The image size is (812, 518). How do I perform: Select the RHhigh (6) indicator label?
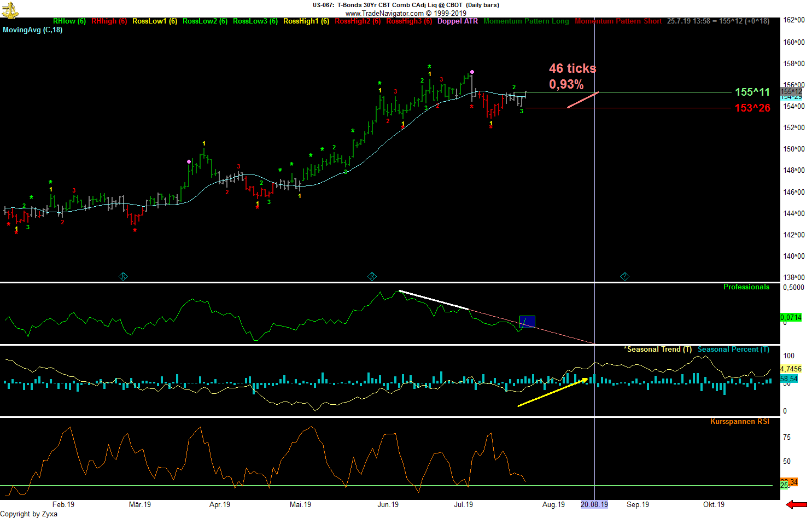click(x=109, y=21)
